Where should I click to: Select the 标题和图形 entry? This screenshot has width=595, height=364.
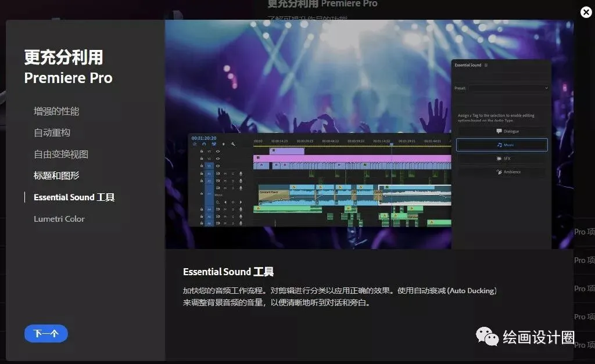click(x=56, y=175)
